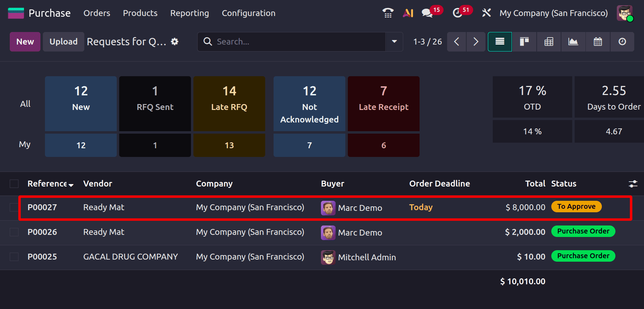This screenshot has height=309, width=644.
Task: Switch to the graph view
Action: tap(573, 42)
